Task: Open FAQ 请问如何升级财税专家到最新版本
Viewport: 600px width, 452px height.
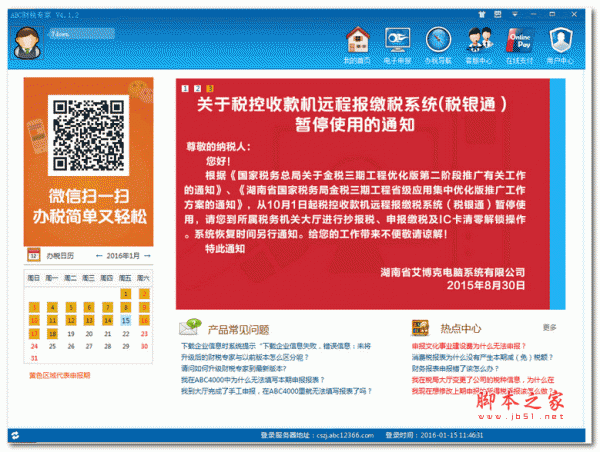Action: click(x=234, y=368)
